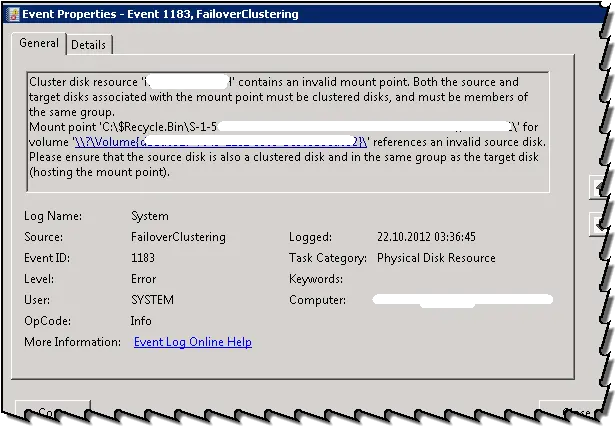Select the Log Name value System
The width and height of the screenshot is (616, 426).
coord(150,216)
